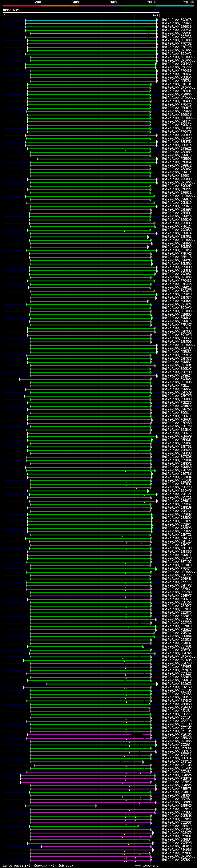Click the Large gaps legend text
Image resolution: width=197 pixels, height=868 pixels.
point(38,865)
